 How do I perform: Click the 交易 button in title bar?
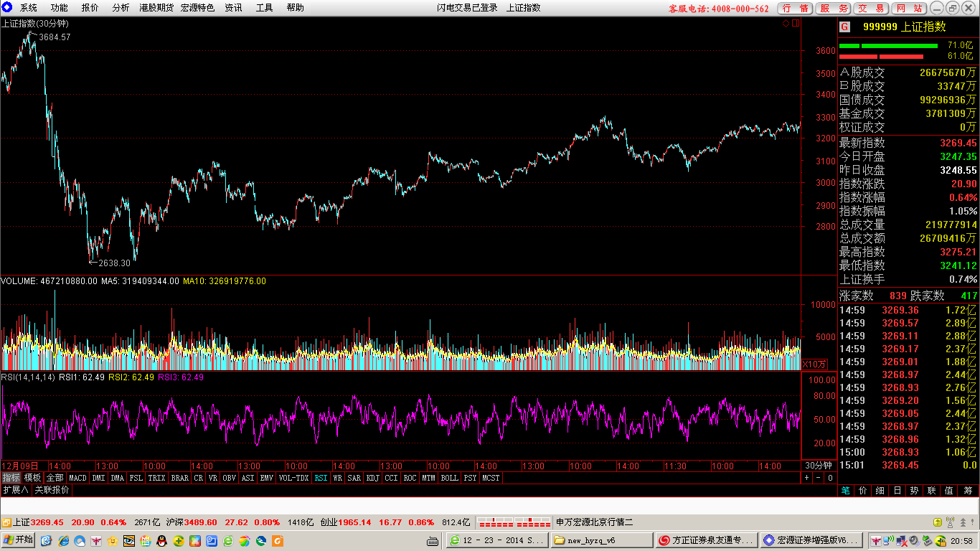point(872,8)
